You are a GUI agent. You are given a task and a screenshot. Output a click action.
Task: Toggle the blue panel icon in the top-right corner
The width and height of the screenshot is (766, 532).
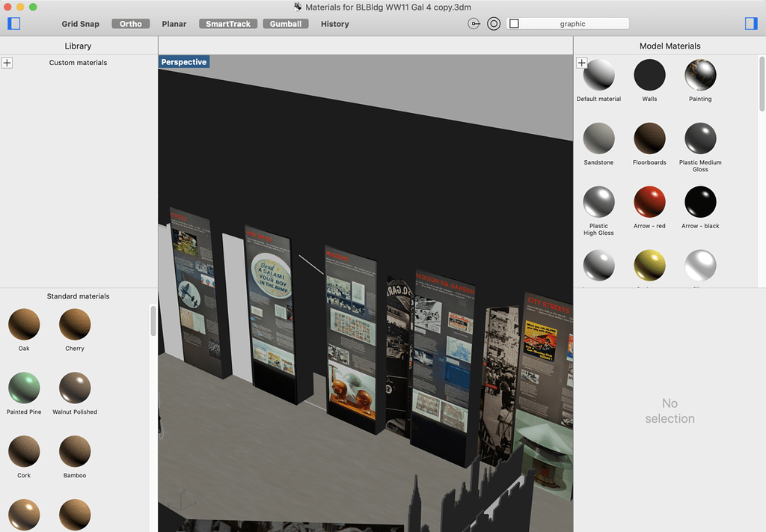pyautogui.click(x=751, y=23)
